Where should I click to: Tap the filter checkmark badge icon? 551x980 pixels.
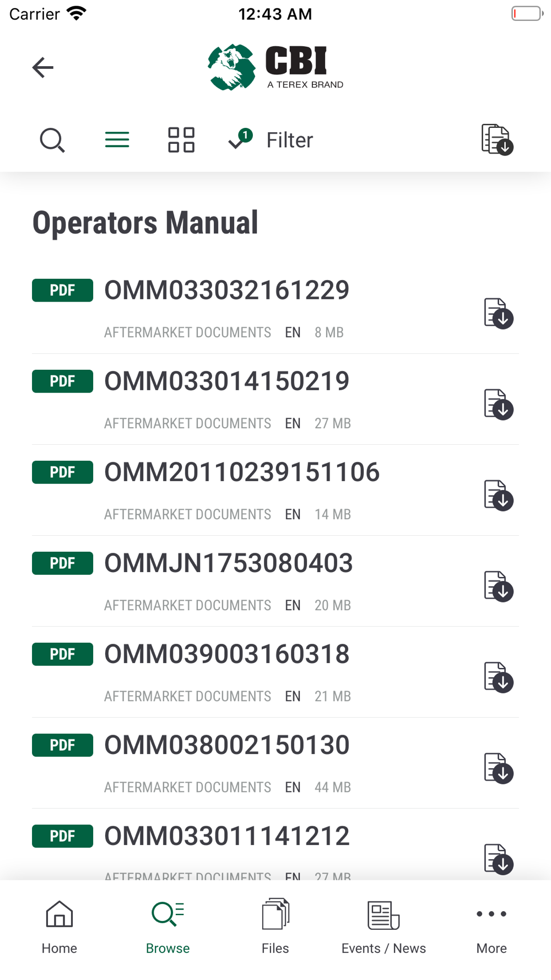pos(240,139)
